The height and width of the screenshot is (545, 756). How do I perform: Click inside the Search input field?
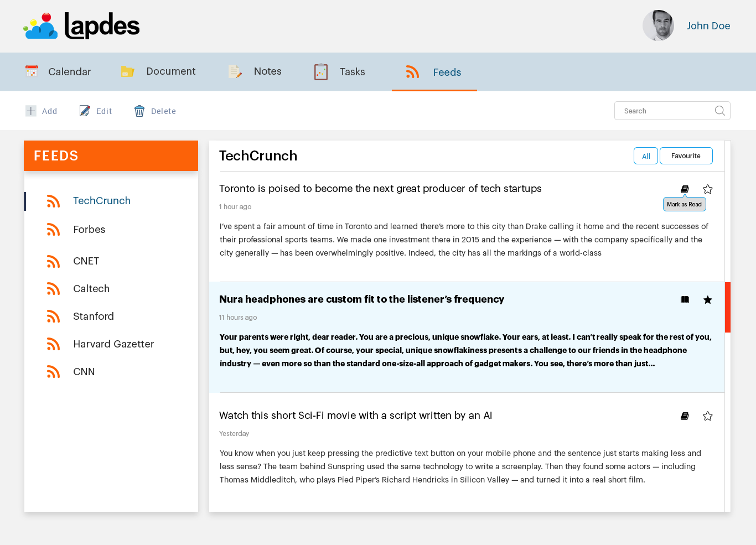(664, 111)
